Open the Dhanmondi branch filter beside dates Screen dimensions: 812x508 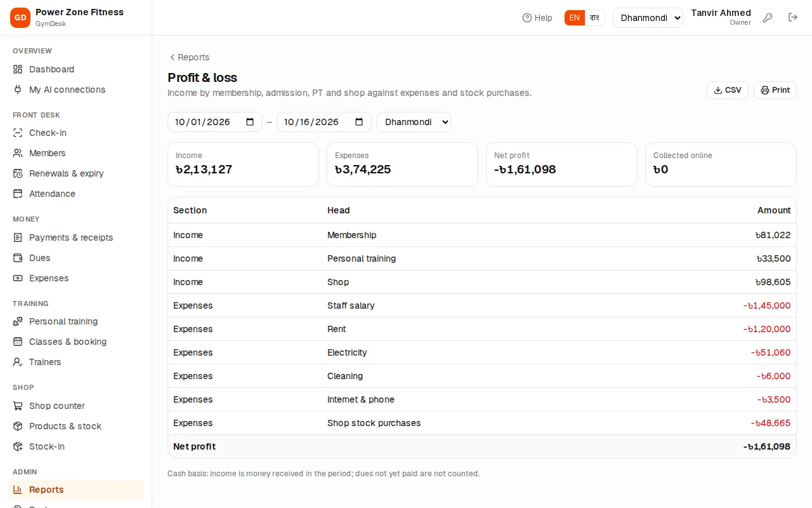(414, 122)
